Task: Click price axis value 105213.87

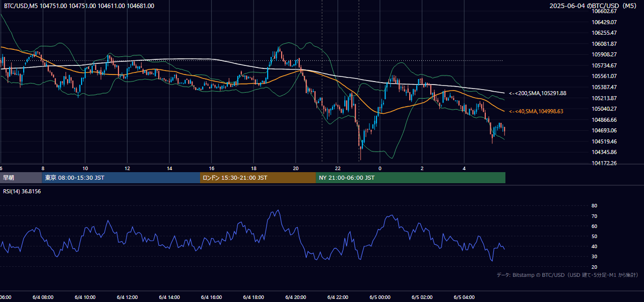Action: click(604, 98)
